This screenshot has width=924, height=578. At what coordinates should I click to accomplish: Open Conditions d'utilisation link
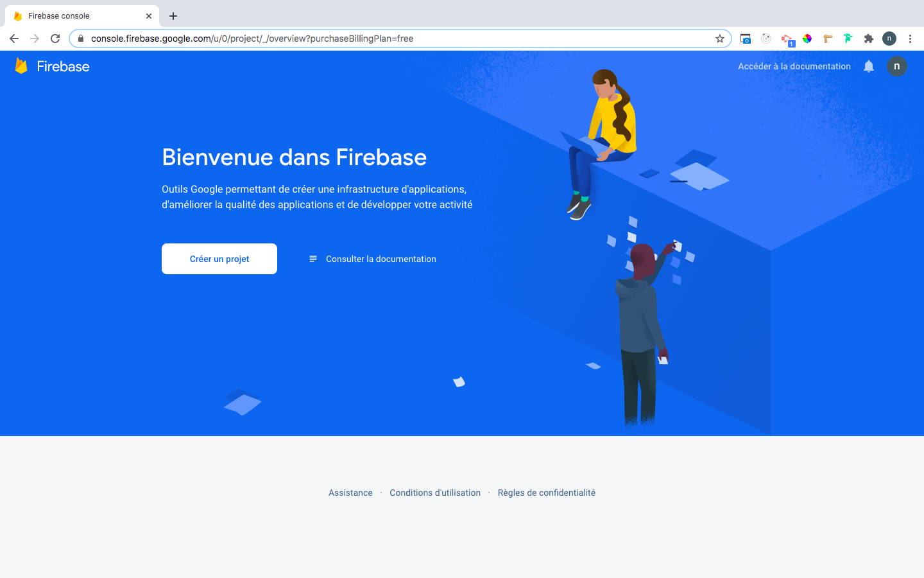(435, 493)
